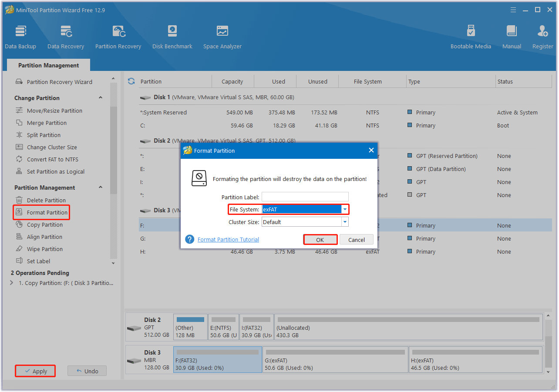This screenshot has height=392, width=559.
Task: Choose Set Label in sidebar
Action: [33, 261]
